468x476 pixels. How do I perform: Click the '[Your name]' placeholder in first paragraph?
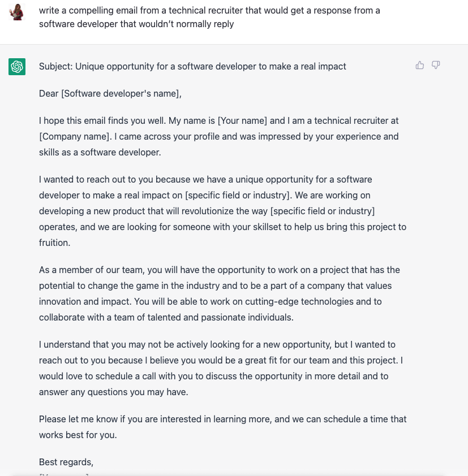[x=242, y=120]
